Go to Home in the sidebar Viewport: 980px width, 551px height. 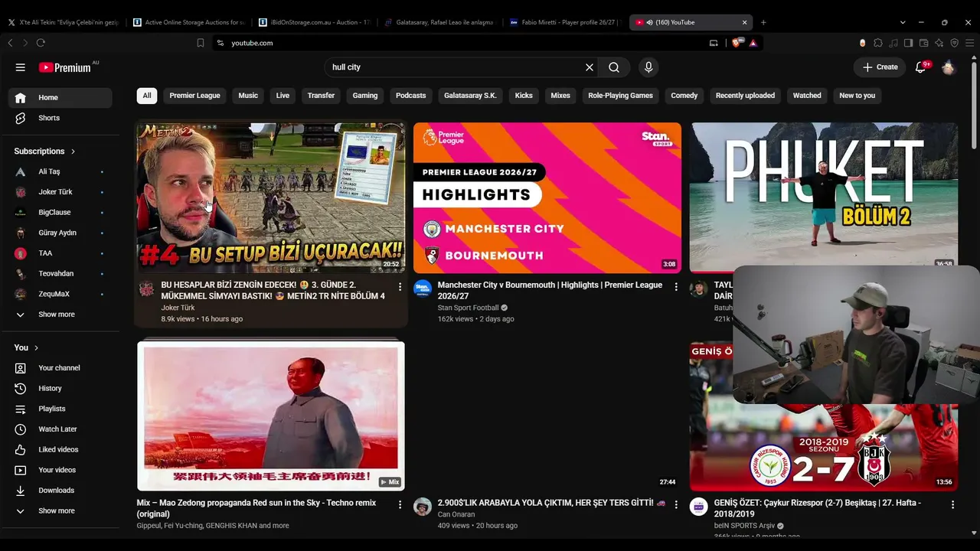pyautogui.click(x=60, y=98)
